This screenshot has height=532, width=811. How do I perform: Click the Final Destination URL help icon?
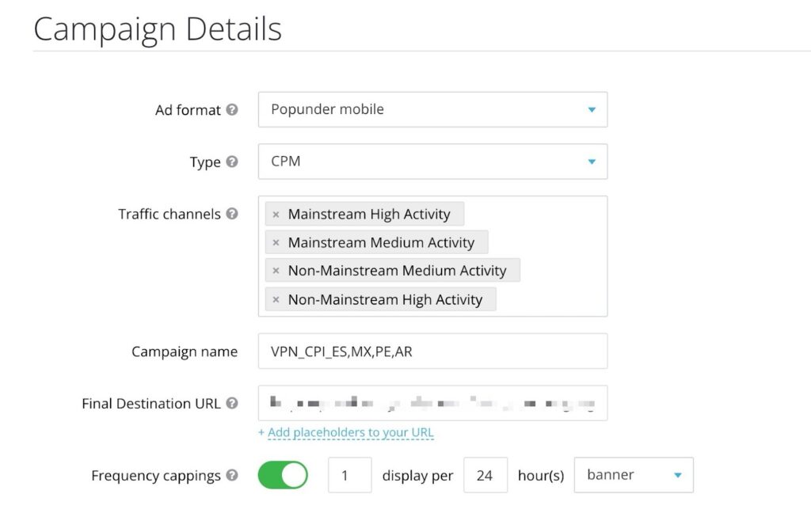coord(232,403)
